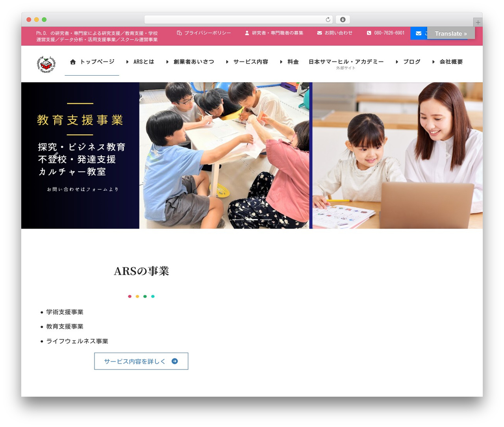Viewport: 504px width, 427px height.
Task: Focus the browser address bar
Action: [239, 20]
